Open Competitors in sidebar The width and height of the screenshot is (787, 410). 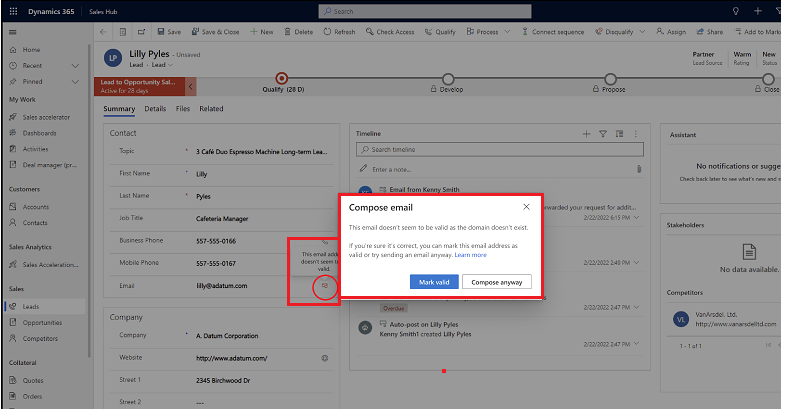pos(40,339)
